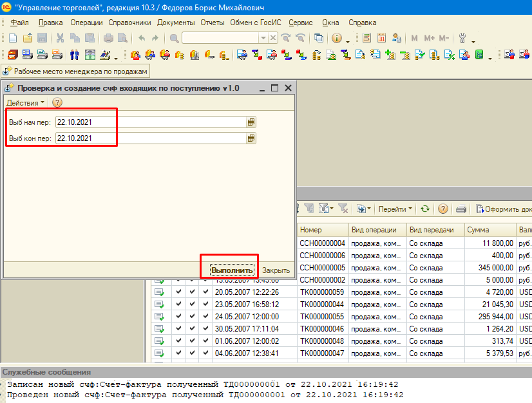The image size is (532, 403).
Task: Click the printer icon in list toolbar
Action: [461, 209]
